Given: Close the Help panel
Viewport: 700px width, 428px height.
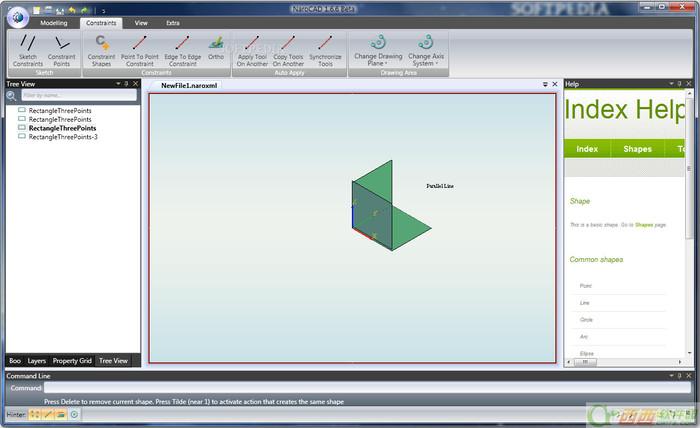Looking at the screenshot, I should point(689,83).
